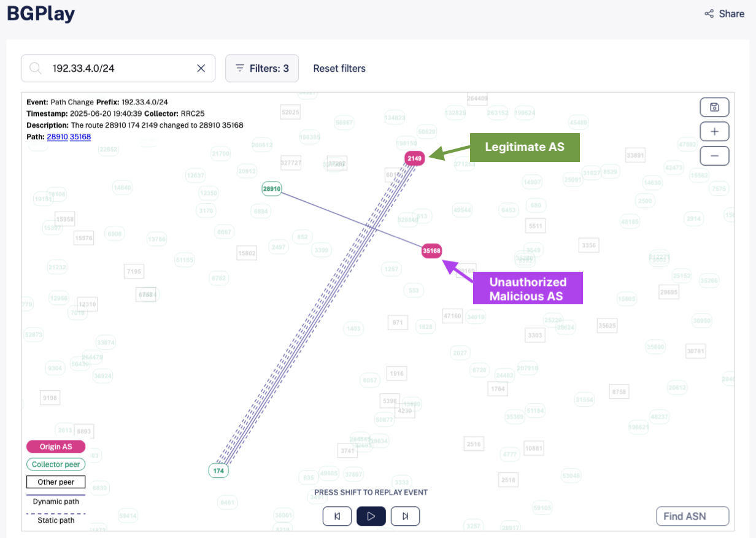Screen dimensions: 756x538
Task: Click the Origin AS legend swatch
Action: [56, 447]
